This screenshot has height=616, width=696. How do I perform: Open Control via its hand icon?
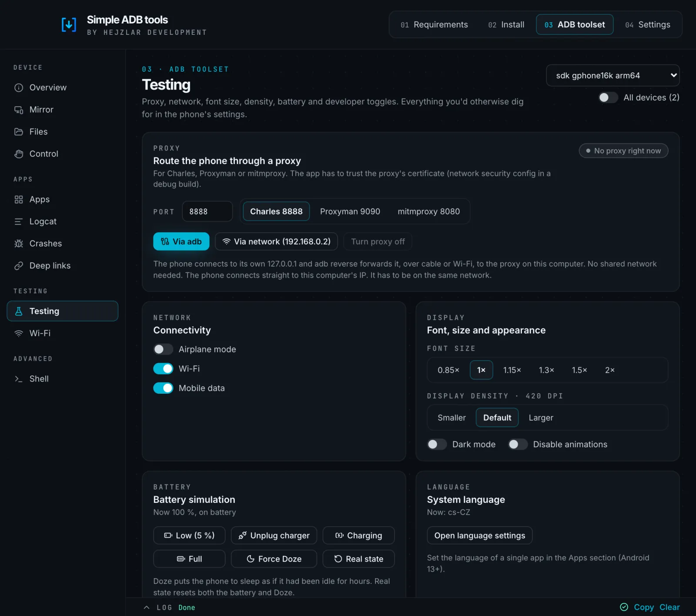coord(19,154)
